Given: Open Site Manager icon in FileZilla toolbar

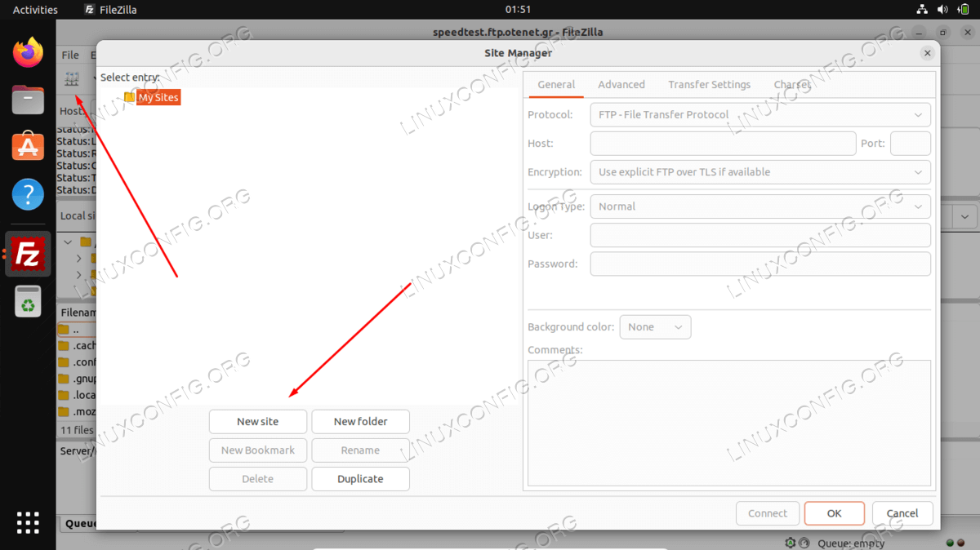Looking at the screenshot, I should (x=72, y=79).
